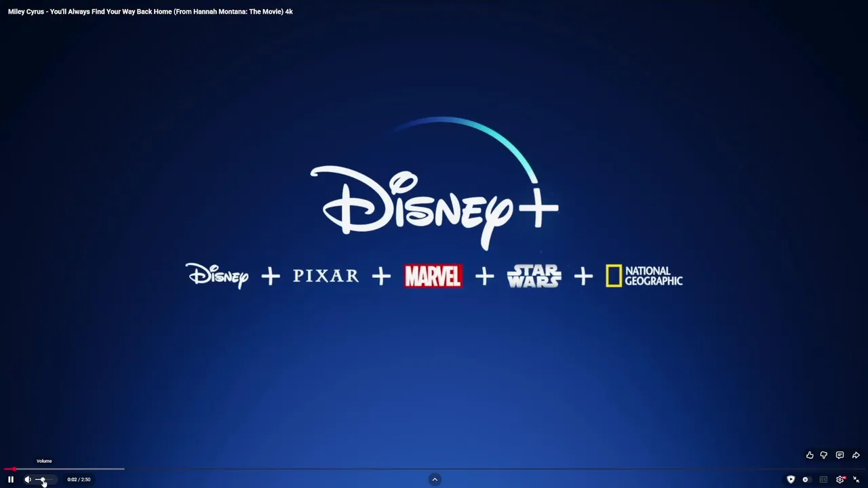Click the shield play icon

point(791,479)
